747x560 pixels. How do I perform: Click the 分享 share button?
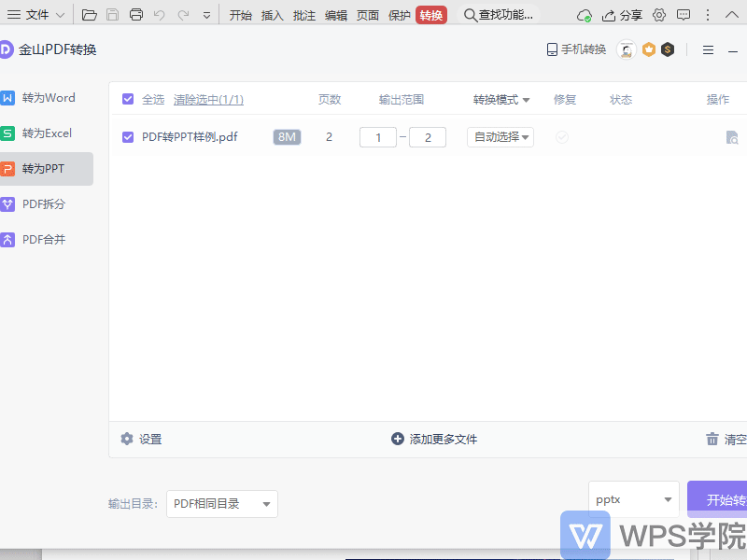pos(622,15)
